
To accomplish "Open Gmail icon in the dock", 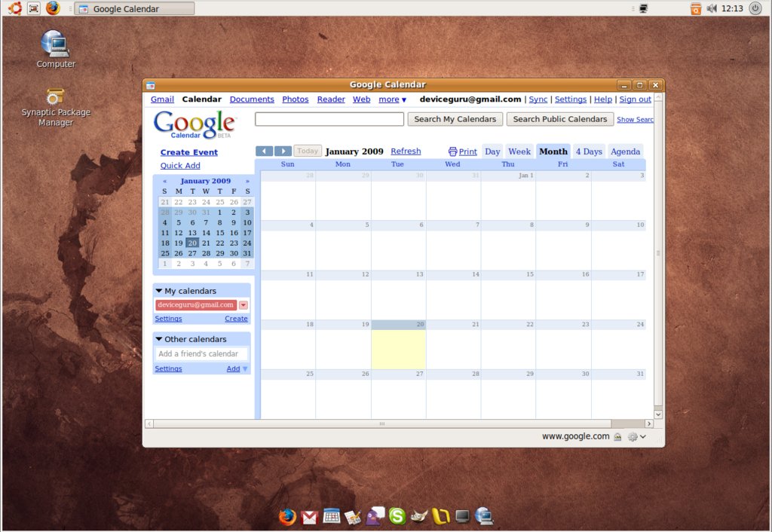I will pos(310,517).
